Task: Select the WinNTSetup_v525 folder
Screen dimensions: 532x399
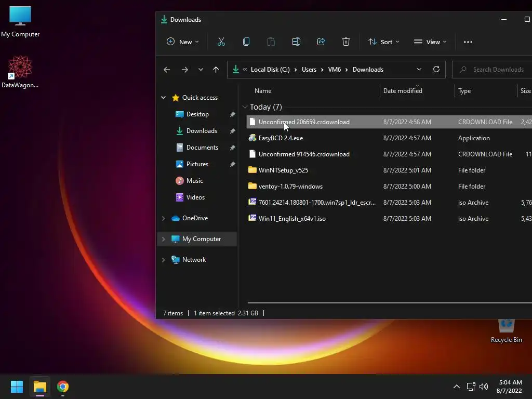Action: tap(389, 170)
